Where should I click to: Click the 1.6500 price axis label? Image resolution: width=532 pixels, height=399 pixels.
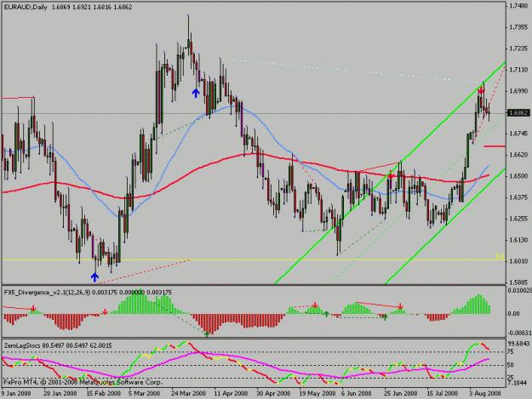click(518, 176)
